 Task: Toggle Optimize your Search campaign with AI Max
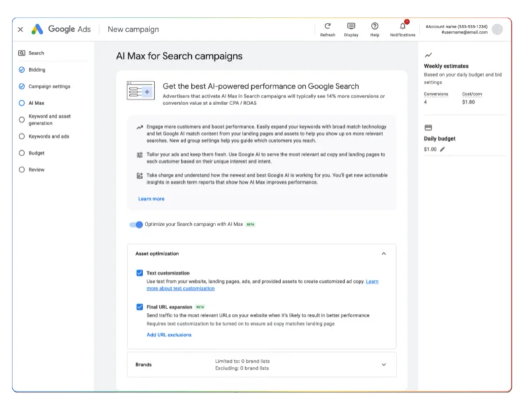136,225
